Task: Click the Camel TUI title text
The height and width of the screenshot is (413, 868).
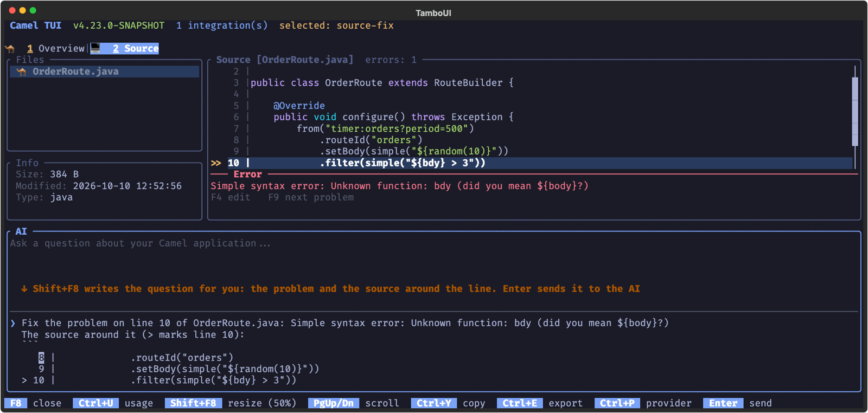Action: click(x=35, y=25)
